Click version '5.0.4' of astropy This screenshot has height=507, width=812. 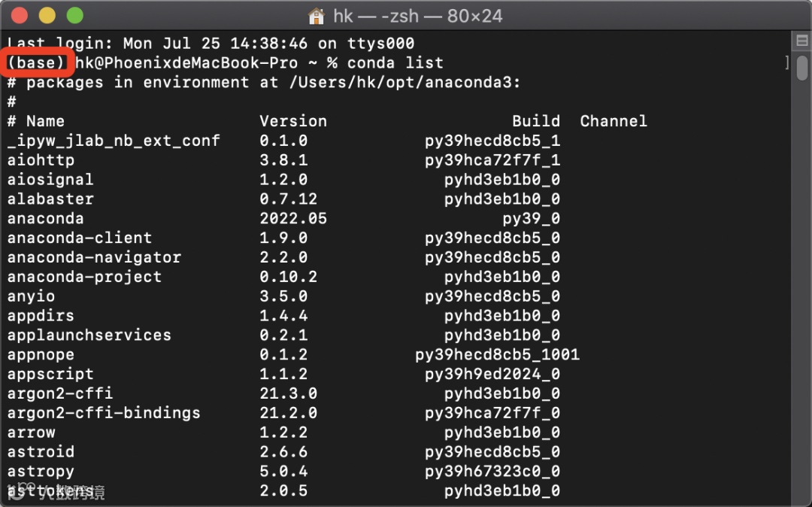click(x=283, y=471)
